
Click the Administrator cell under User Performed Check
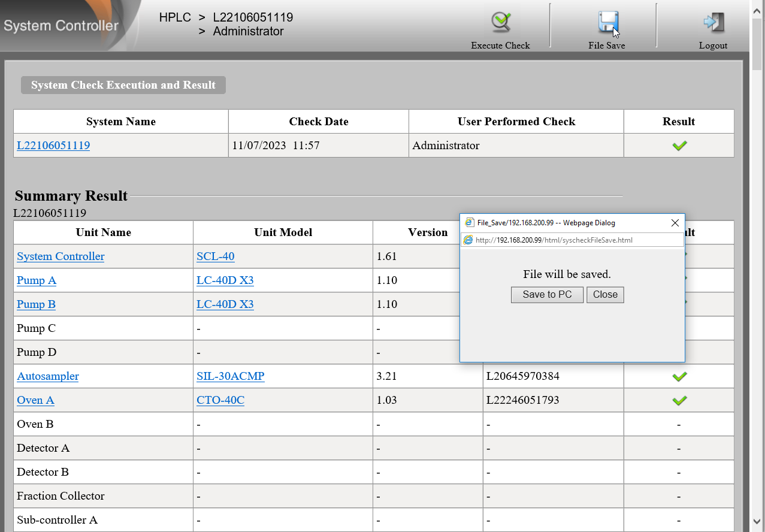(x=516, y=146)
